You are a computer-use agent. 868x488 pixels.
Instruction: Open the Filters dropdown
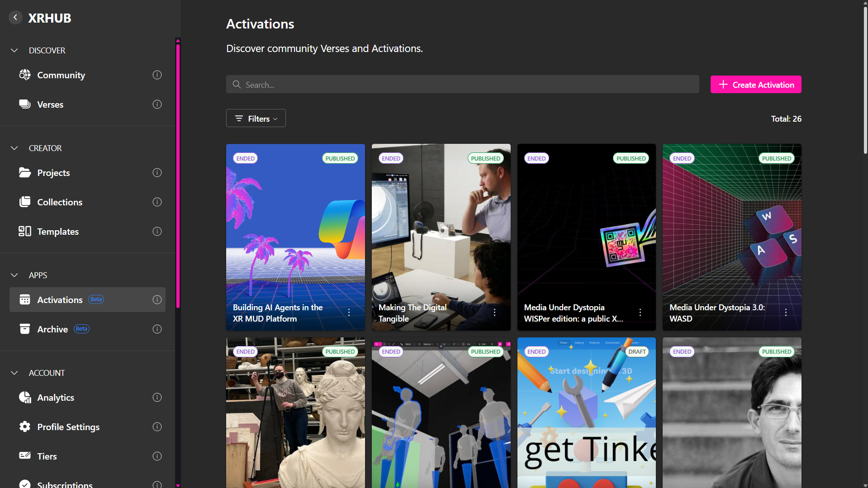pyautogui.click(x=256, y=118)
